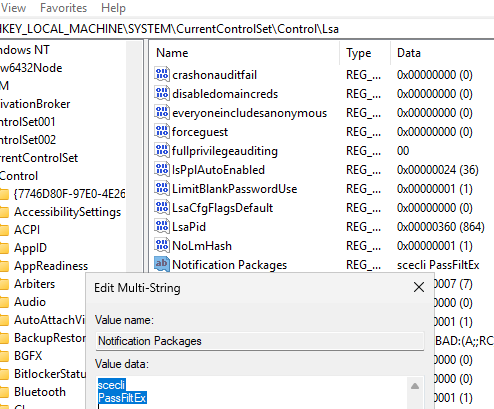The height and width of the screenshot is (409, 494).
Task: Open the Help menu
Action: [113, 7]
